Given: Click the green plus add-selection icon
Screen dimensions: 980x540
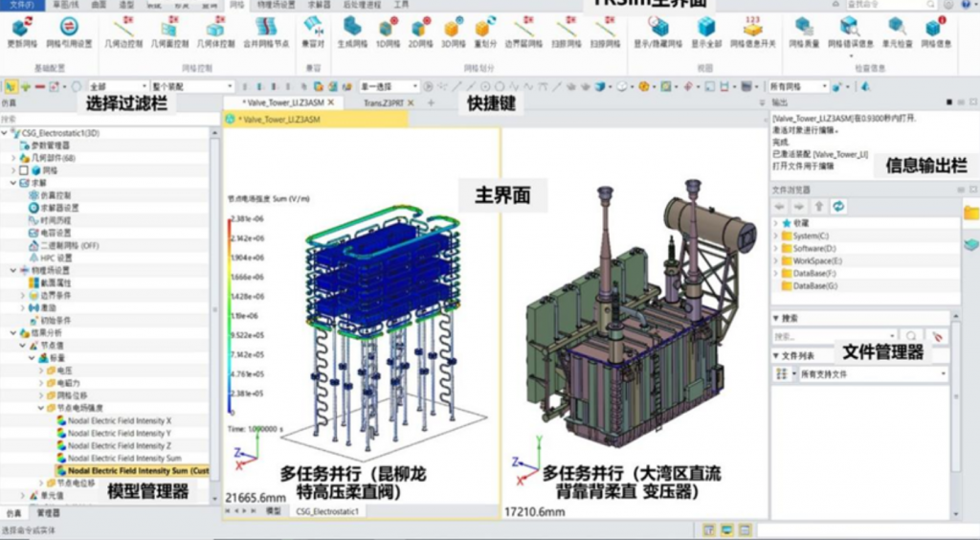Looking at the screenshot, I should click(x=26, y=86).
